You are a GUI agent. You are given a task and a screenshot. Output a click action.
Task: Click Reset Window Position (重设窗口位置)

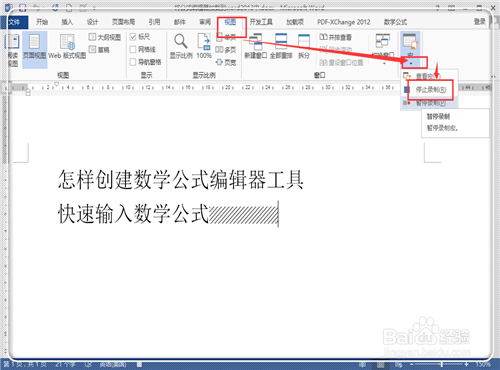341,62
